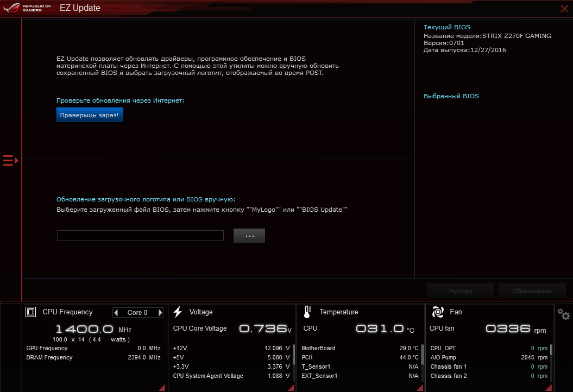Viewport: 573px width, 392px height.
Task: Browse for a BIOS file with the ... button
Action: 249,236
